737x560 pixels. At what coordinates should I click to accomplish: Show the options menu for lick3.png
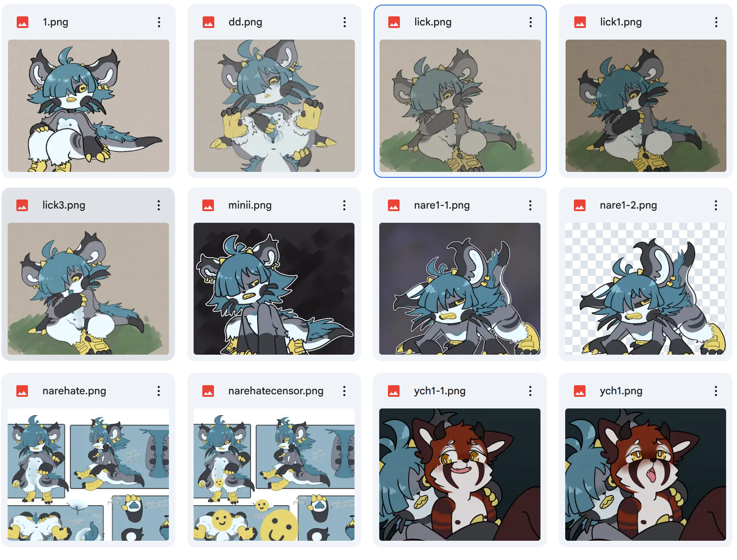pos(159,205)
